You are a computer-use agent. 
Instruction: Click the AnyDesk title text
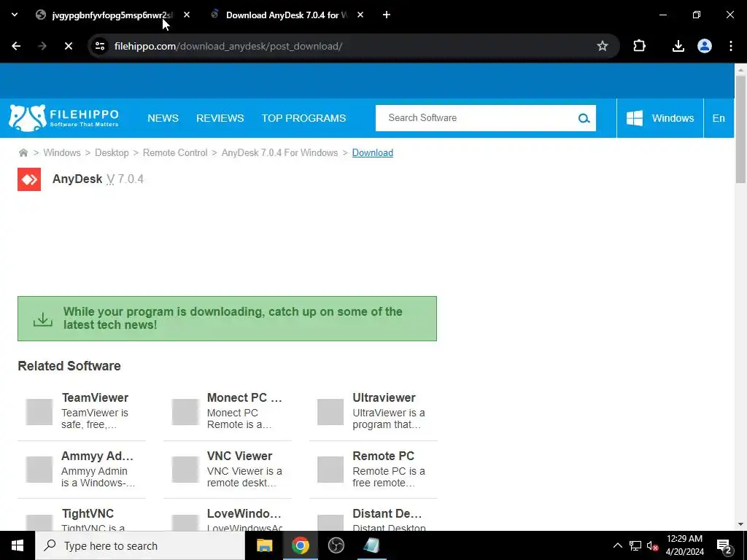(77, 179)
